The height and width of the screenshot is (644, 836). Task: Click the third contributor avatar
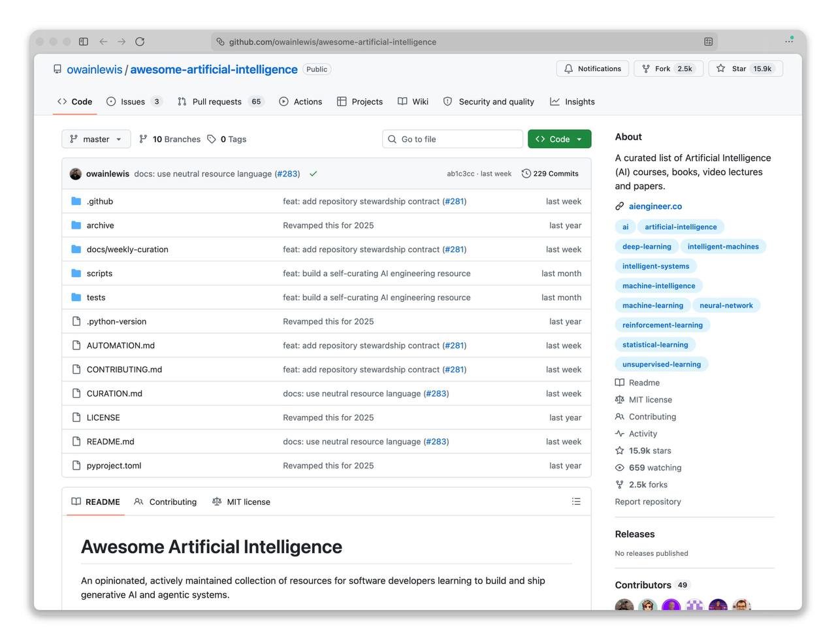(671, 605)
